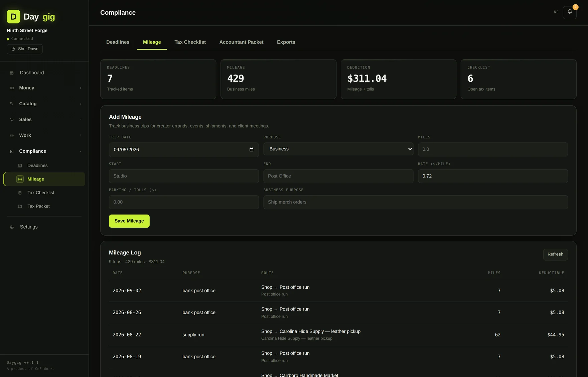The image size is (588, 377).
Task: Click the Business Purpose field
Action: (416, 202)
